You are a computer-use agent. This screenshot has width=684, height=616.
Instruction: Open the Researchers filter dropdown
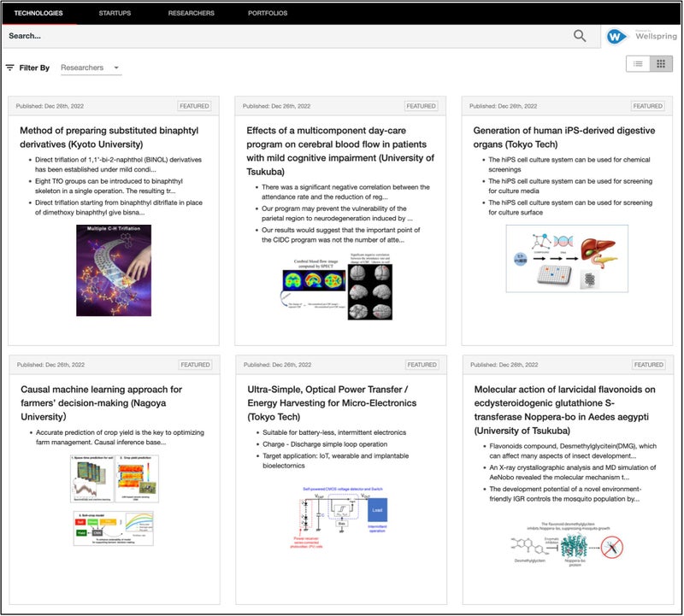pos(91,67)
